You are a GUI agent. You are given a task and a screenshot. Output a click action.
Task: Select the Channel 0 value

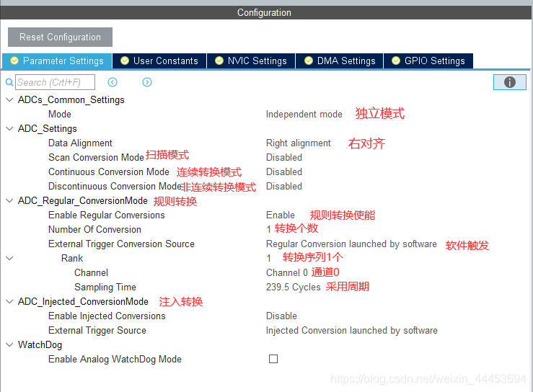coord(287,273)
